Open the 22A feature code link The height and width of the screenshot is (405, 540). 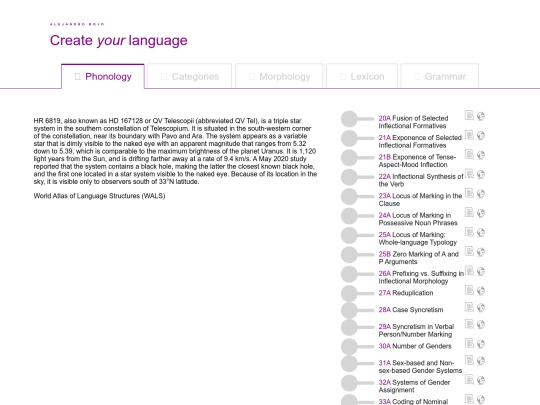click(x=385, y=176)
